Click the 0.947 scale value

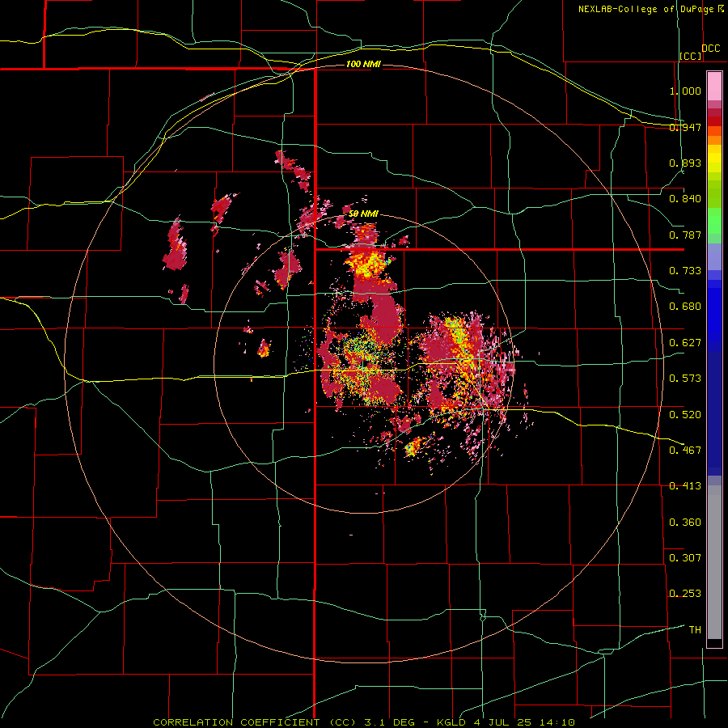[x=685, y=127]
